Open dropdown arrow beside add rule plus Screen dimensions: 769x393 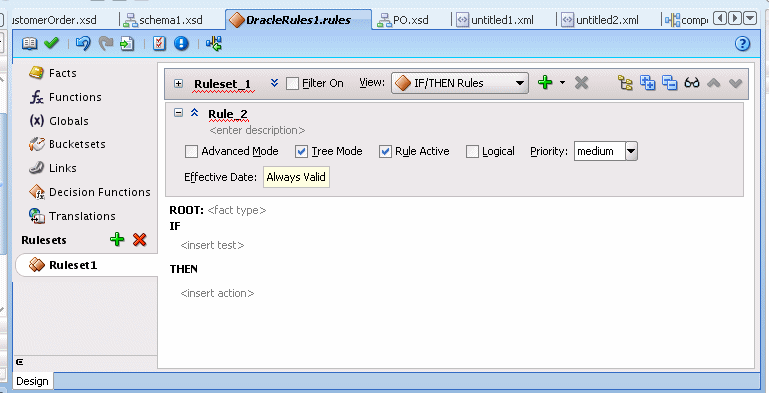[x=562, y=82]
